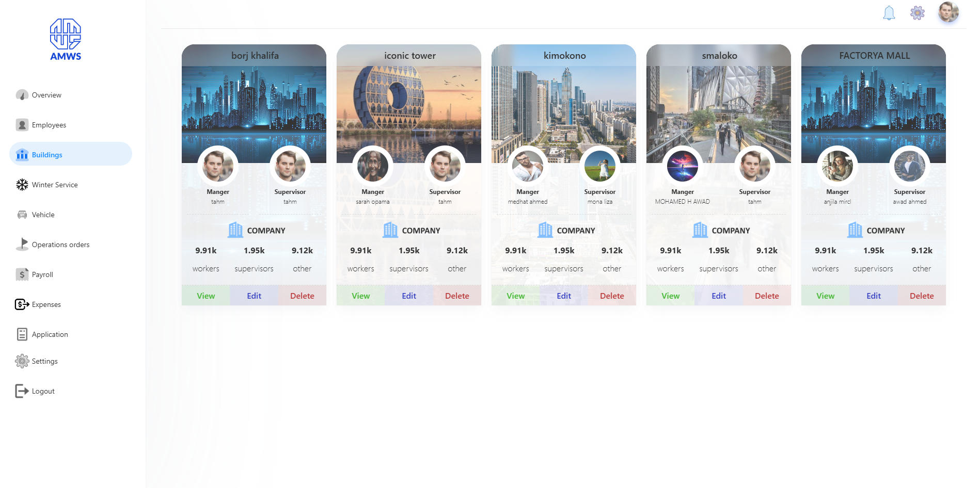Select the Vehicle car icon
The height and width of the screenshot is (488, 980).
tap(22, 215)
